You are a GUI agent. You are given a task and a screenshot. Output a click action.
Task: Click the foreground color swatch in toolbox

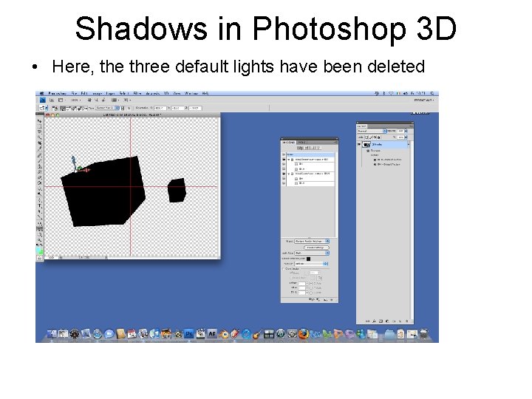(x=38, y=250)
